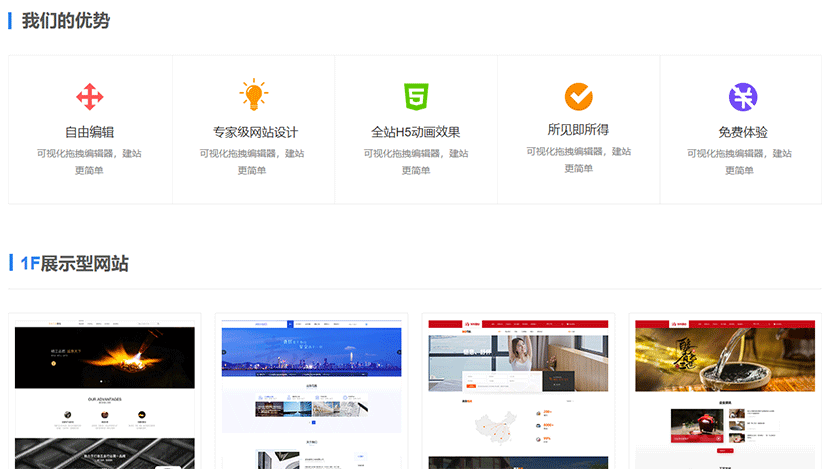Click the green HTML5 shield icon
This screenshot has width=830, height=469.
(416, 97)
